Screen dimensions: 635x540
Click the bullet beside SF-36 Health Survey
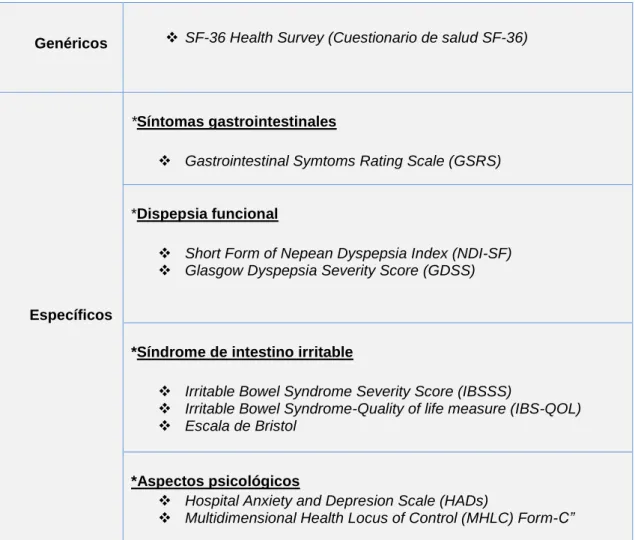pyautogui.click(x=172, y=38)
